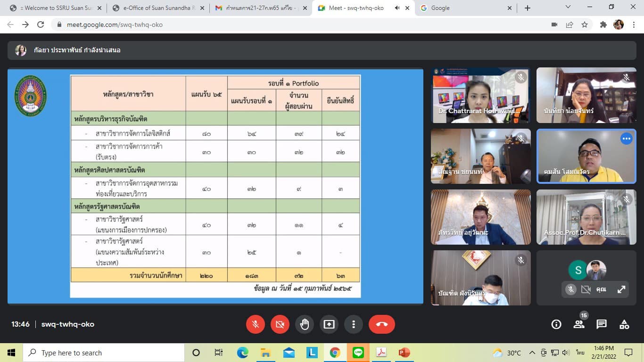The height and width of the screenshot is (362, 644).
Task: Open the chat with everyone panel
Action: tap(602, 324)
